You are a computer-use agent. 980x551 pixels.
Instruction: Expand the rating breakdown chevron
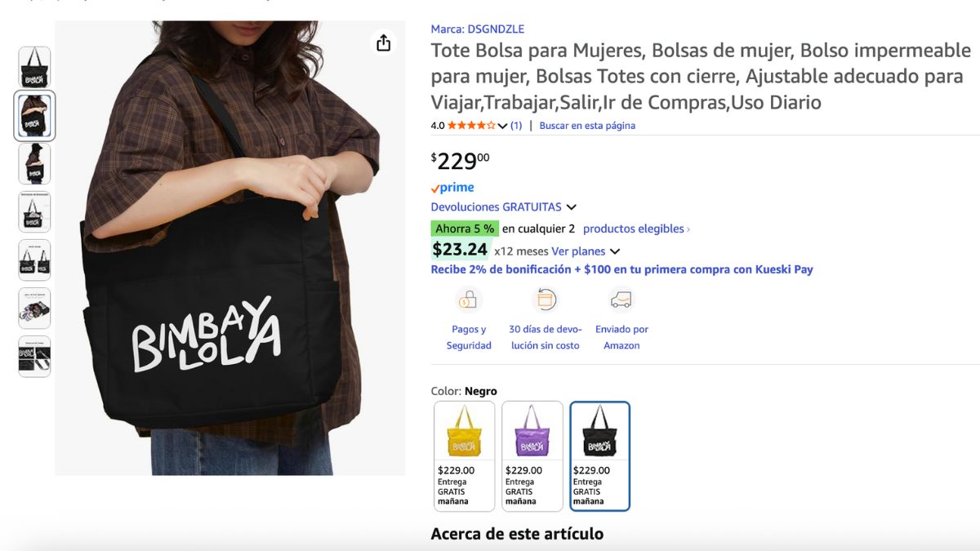(502, 126)
